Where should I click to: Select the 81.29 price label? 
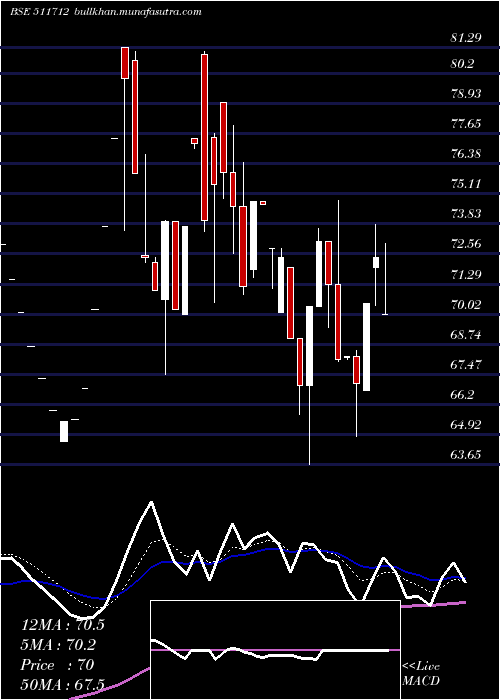[x=466, y=38]
